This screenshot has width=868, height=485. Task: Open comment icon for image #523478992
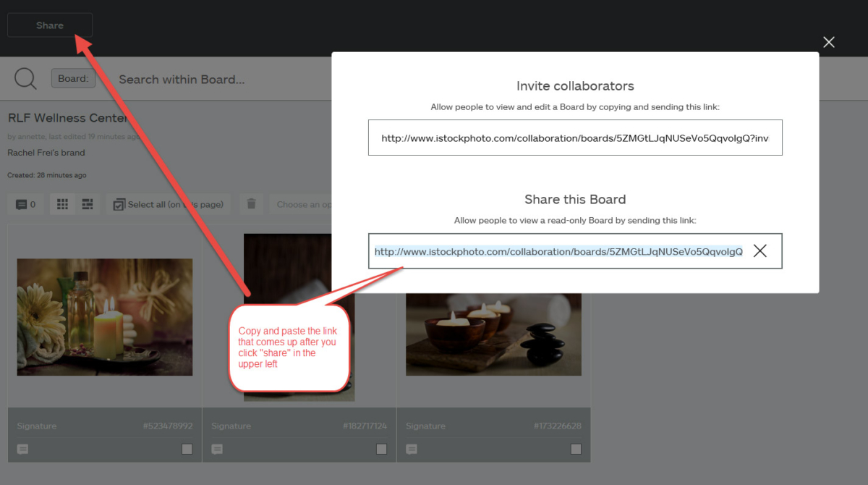[22, 449]
